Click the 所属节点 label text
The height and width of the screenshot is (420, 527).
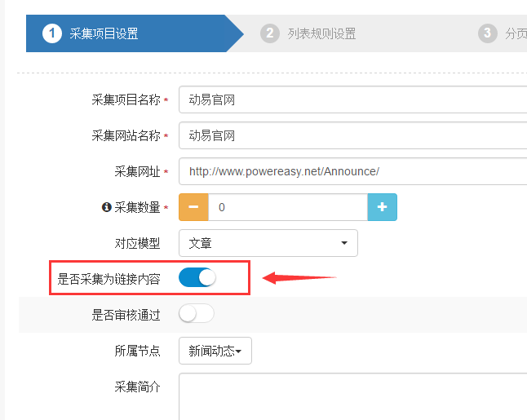pos(138,351)
